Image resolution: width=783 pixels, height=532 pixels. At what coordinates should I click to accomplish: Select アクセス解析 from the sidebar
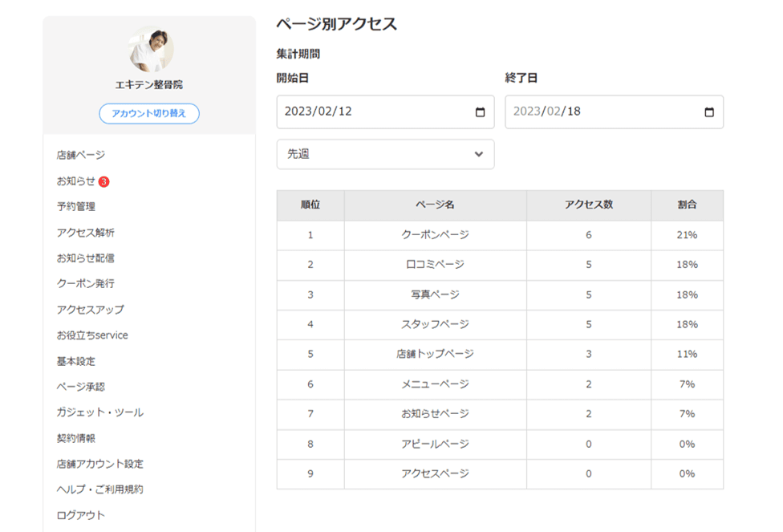(x=85, y=233)
